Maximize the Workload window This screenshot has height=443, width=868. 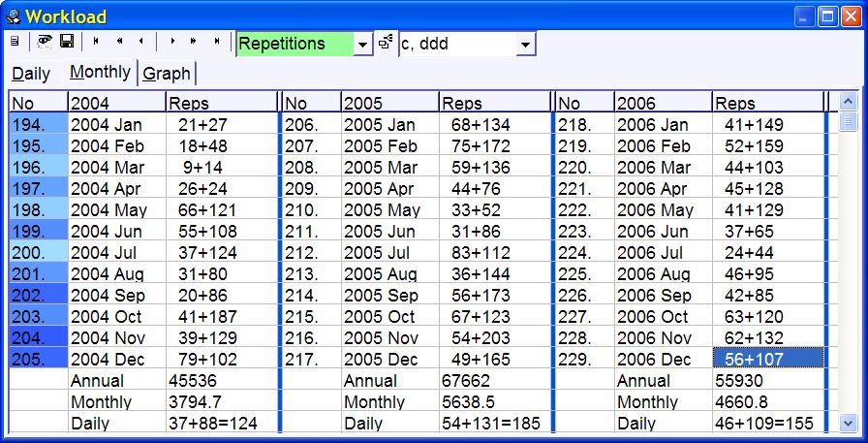(828, 16)
